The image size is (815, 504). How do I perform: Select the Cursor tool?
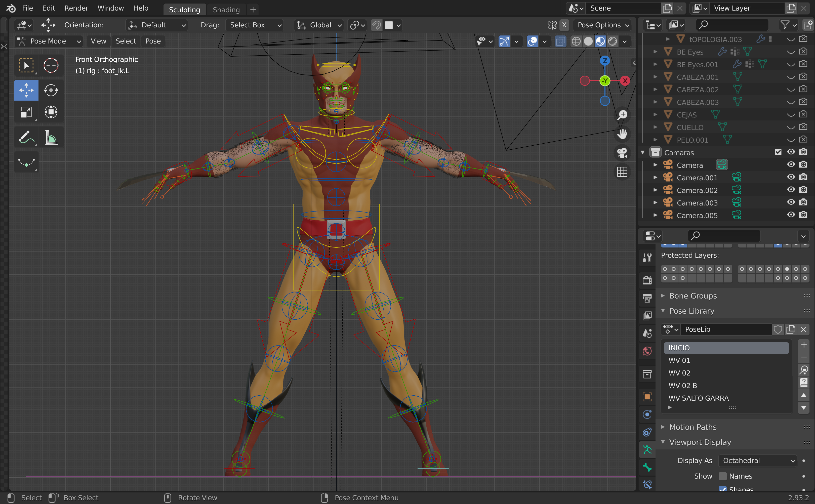click(x=51, y=65)
